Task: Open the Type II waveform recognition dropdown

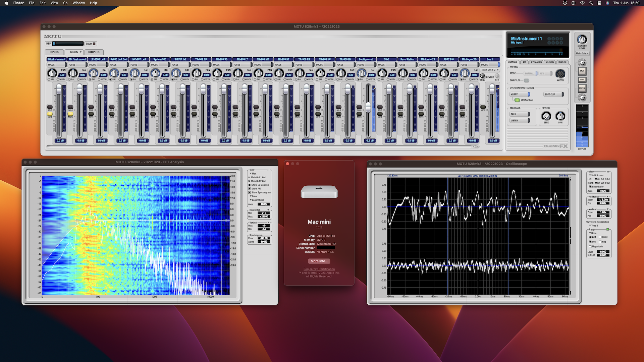Action: pos(594,226)
